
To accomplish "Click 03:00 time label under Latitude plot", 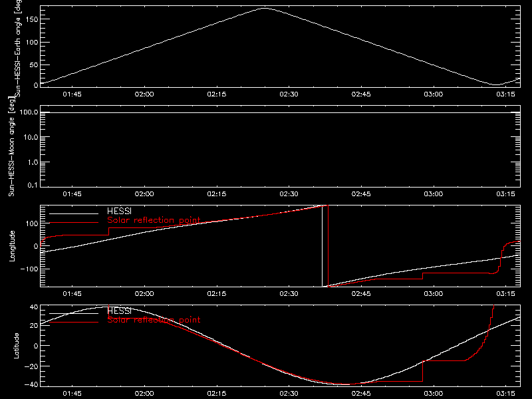I will pyautogui.click(x=434, y=394).
